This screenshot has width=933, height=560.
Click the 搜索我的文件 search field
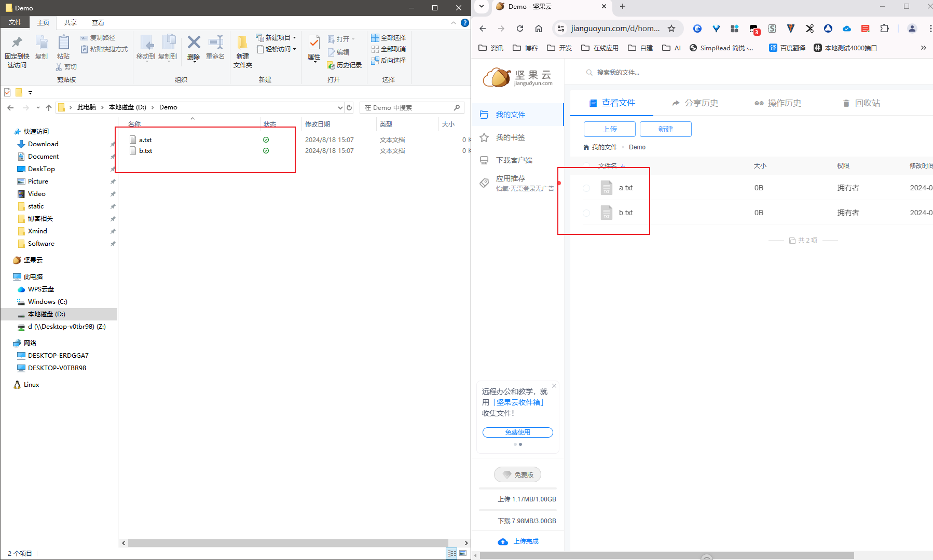(618, 73)
